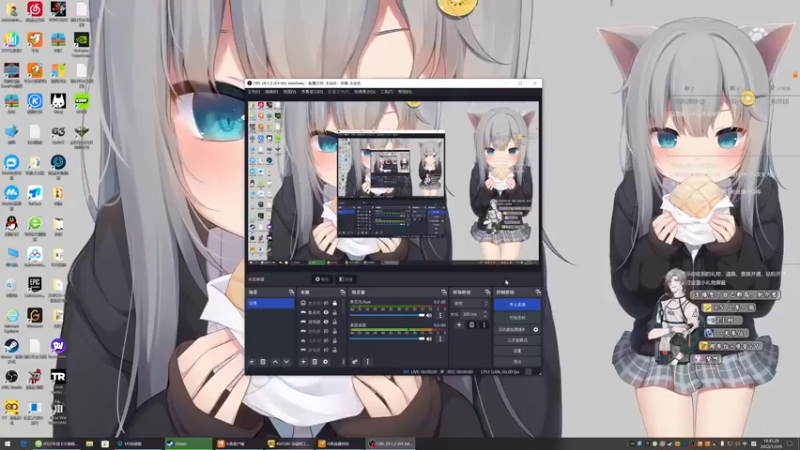The width and height of the screenshot is (800, 450).
Task: Remove transition with Scene Transitions trash icon
Action: point(471,324)
